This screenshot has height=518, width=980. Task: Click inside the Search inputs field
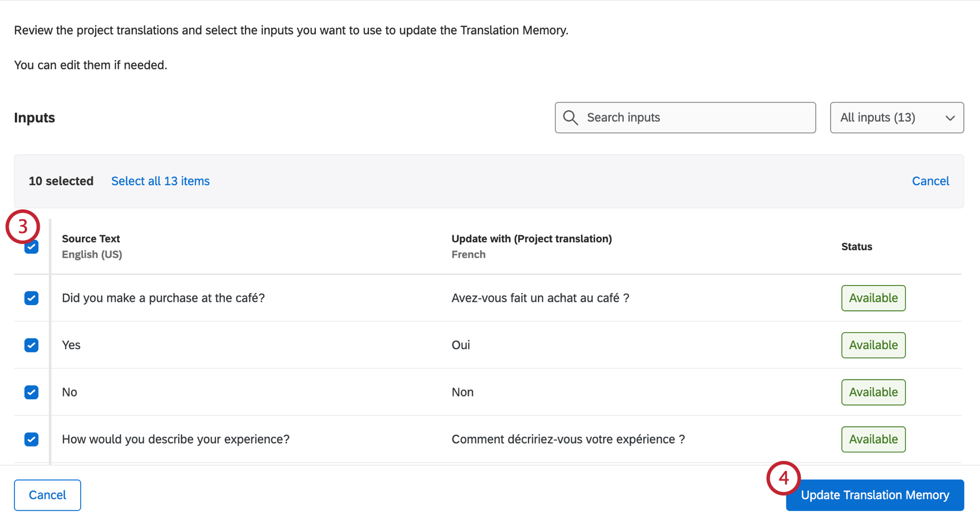[663, 117]
